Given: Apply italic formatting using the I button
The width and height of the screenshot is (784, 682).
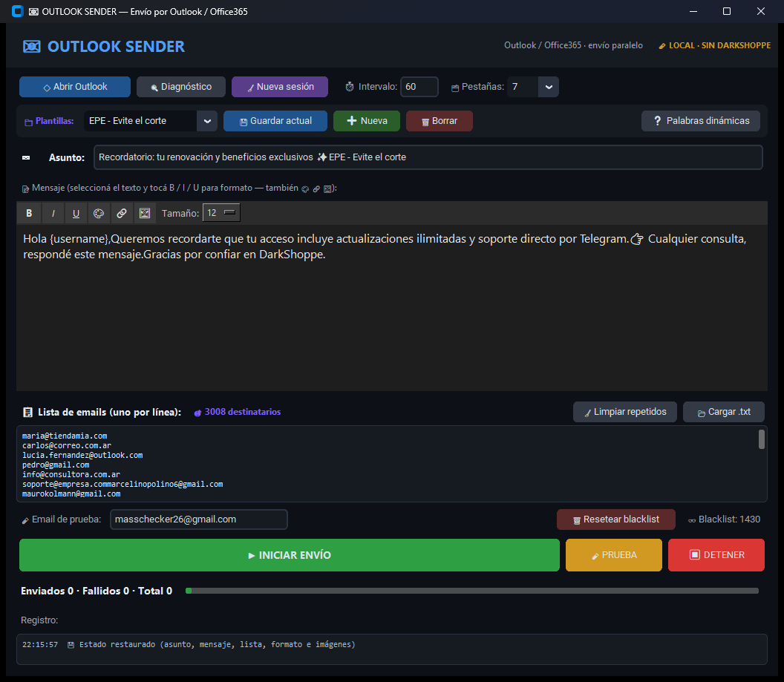Looking at the screenshot, I should tap(53, 213).
